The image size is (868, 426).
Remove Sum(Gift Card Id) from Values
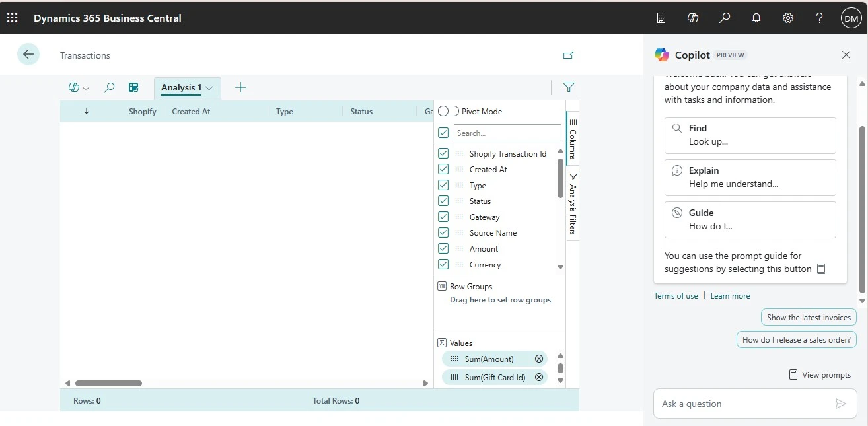(x=539, y=377)
